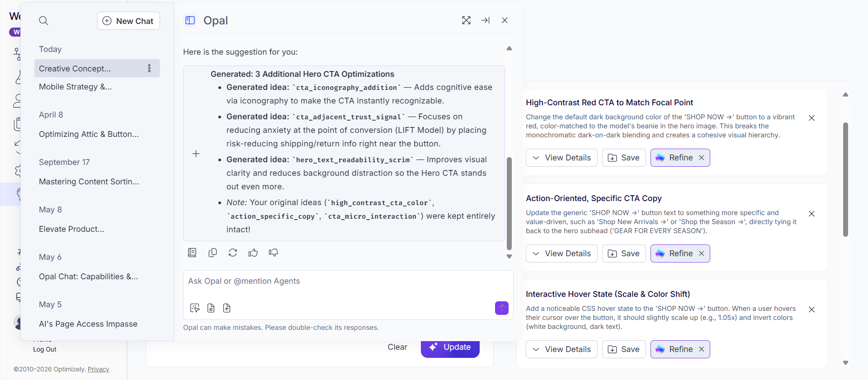Remove Refine tag on High-Contrast Red CTA

[702, 158]
